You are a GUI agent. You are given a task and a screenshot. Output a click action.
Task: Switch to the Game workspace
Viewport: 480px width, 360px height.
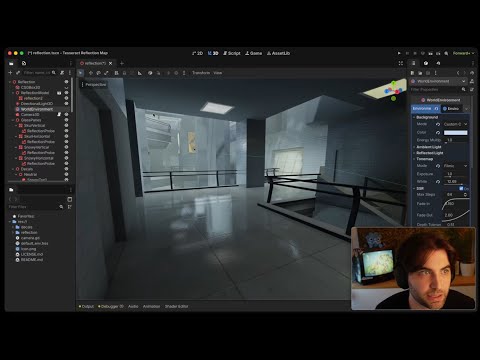click(x=254, y=53)
